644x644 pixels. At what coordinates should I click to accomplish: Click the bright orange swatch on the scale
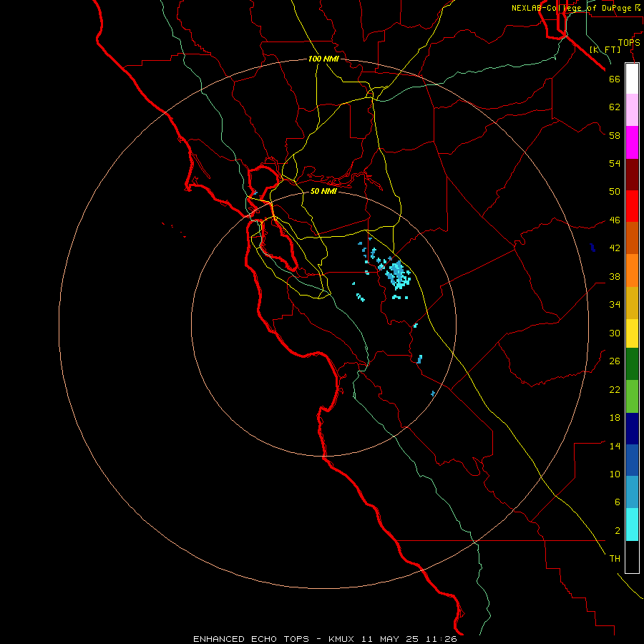632,270
